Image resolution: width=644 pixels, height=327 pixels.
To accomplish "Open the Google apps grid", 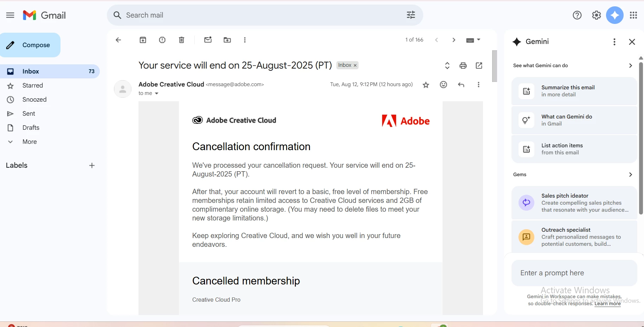I will 633,15.
